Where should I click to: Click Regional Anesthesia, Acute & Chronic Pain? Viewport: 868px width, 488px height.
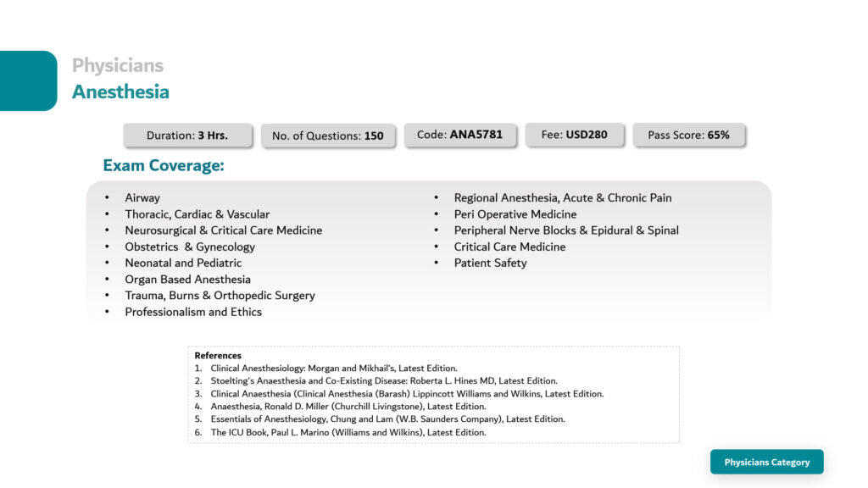563,197
